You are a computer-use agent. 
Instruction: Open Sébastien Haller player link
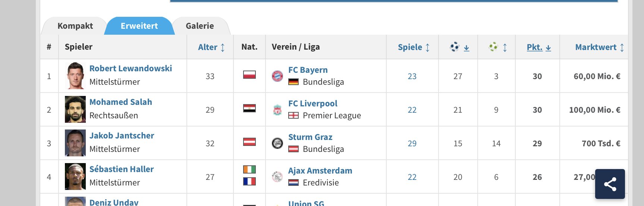click(x=122, y=169)
